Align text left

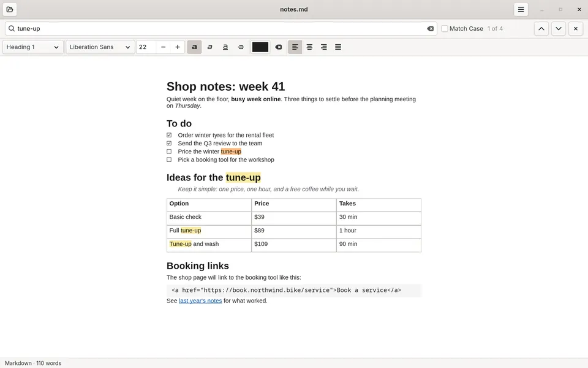pos(295,47)
